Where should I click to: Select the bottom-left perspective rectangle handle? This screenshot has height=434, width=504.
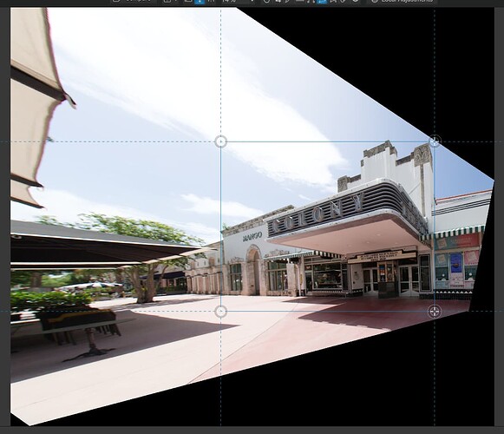(x=220, y=312)
